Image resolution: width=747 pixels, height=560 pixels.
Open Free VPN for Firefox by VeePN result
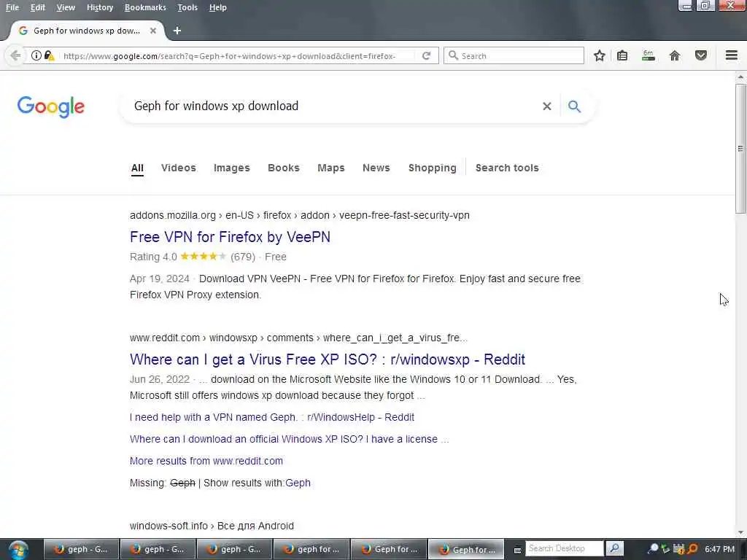click(230, 237)
